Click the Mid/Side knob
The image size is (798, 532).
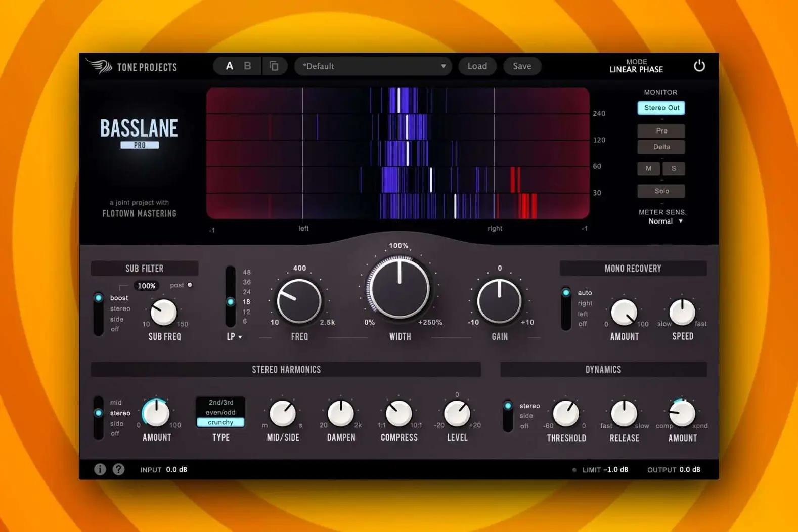283,413
